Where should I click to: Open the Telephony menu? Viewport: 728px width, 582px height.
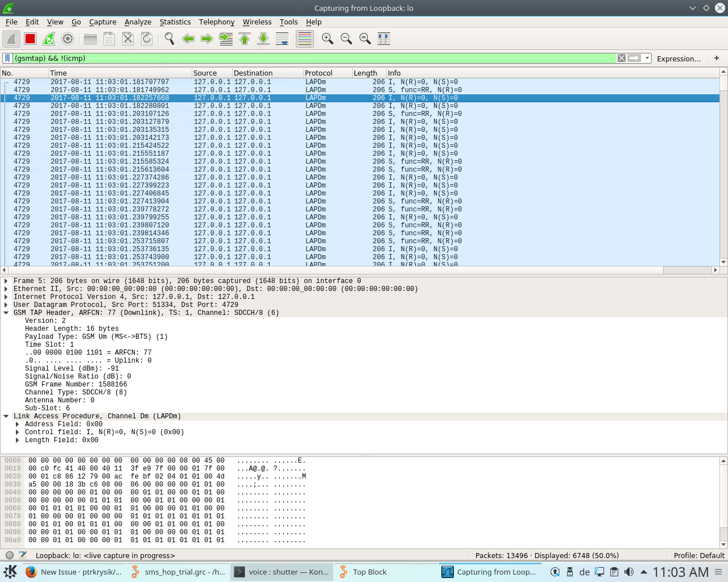pyautogui.click(x=216, y=22)
